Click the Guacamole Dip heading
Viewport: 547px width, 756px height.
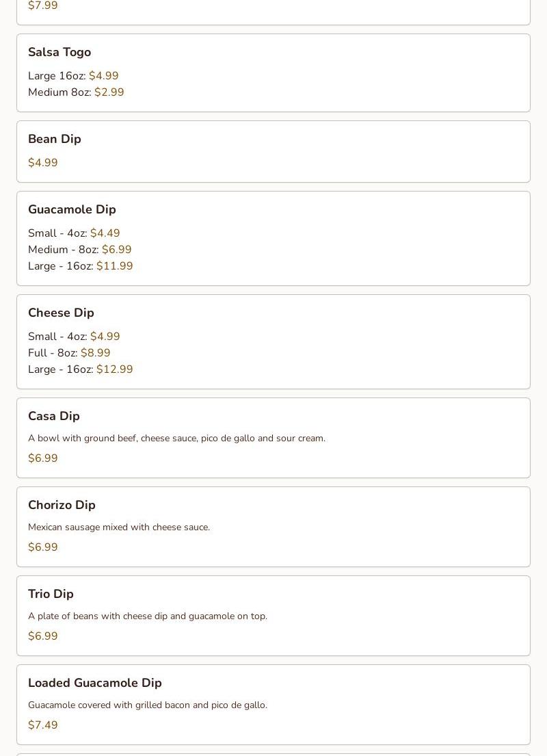pyautogui.click(x=72, y=209)
